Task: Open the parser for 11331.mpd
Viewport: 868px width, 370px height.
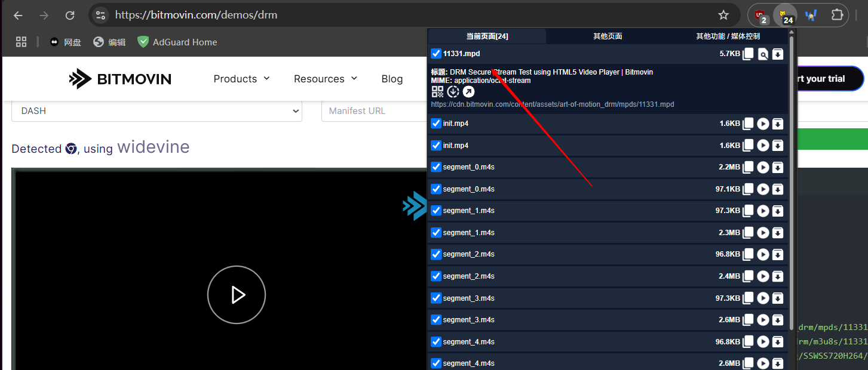Action: (x=763, y=54)
